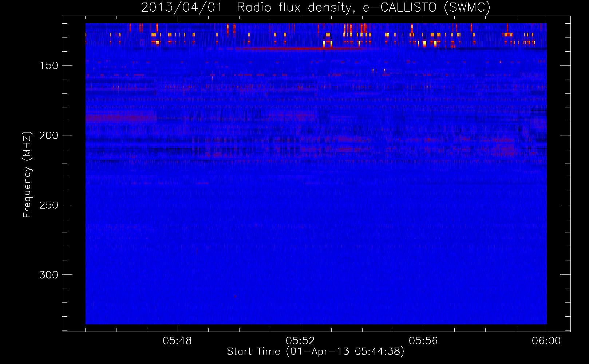Click the 300 frequency tick label
The image size is (589, 364).
pos(49,275)
